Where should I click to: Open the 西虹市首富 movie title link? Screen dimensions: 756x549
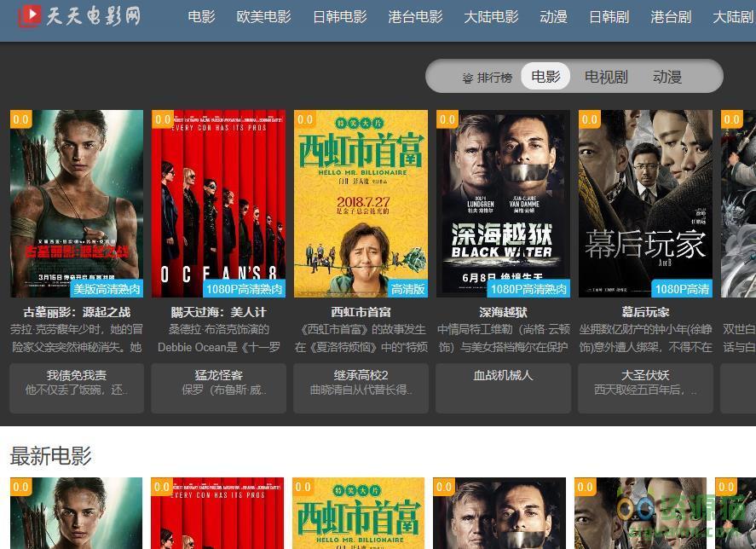pos(361,312)
